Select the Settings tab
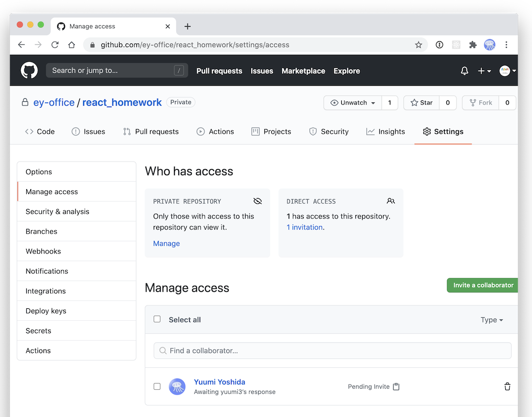This screenshot has height=417, width=532. pos(443,132)
